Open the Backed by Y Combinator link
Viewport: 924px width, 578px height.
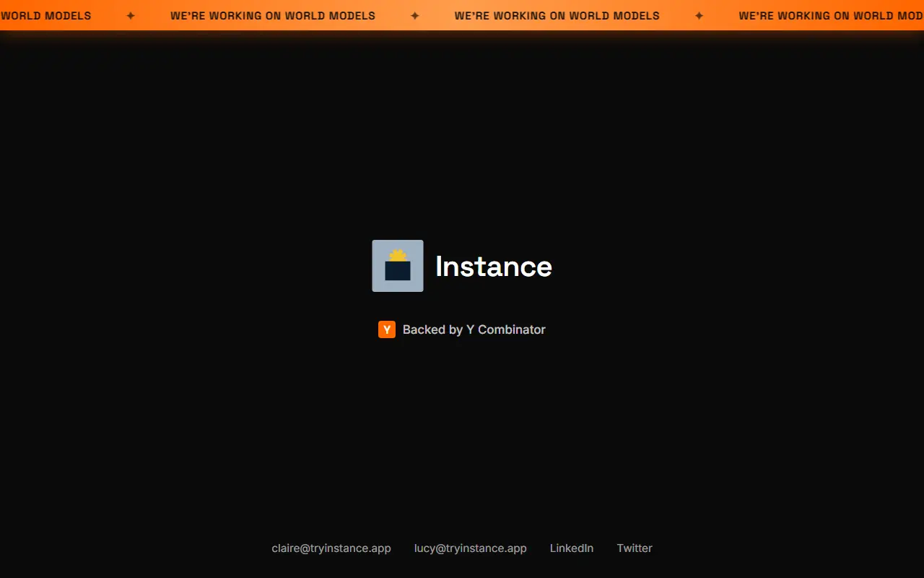point(462,329)
